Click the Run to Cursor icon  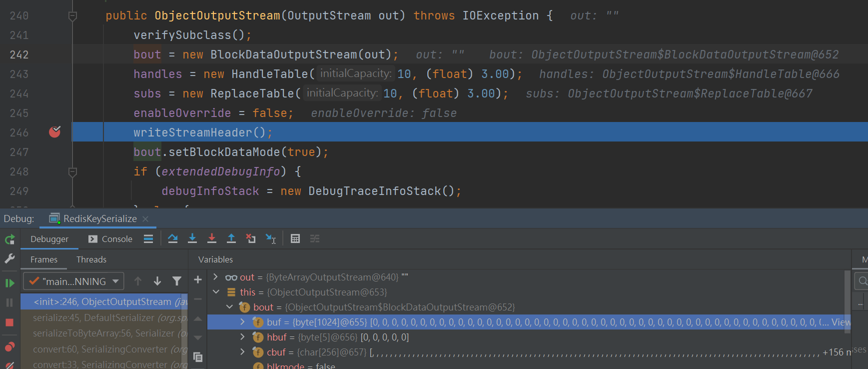click(271, 238)
